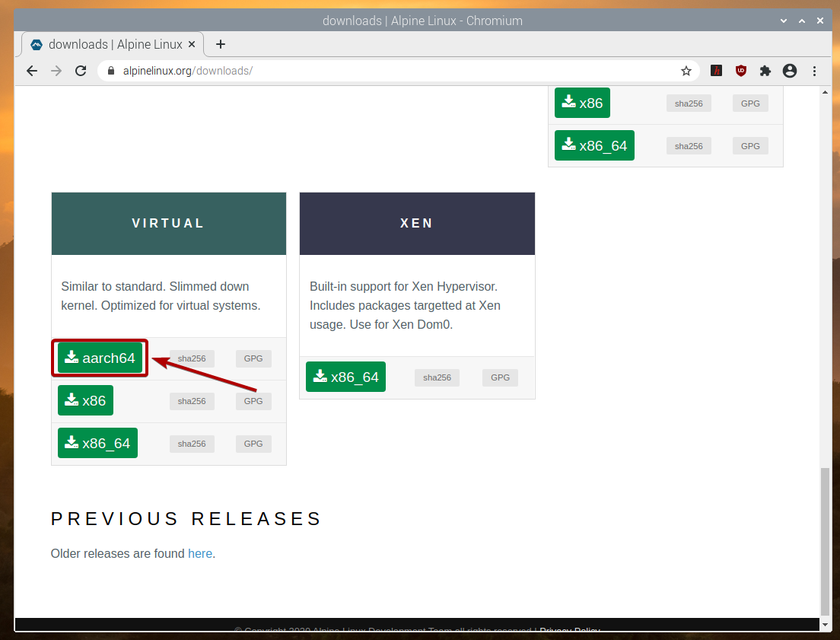Open sha256 for Virtual aarch64
Image resolution: width=840 pixels, height=640 pixels.
(x=192, y=358)
